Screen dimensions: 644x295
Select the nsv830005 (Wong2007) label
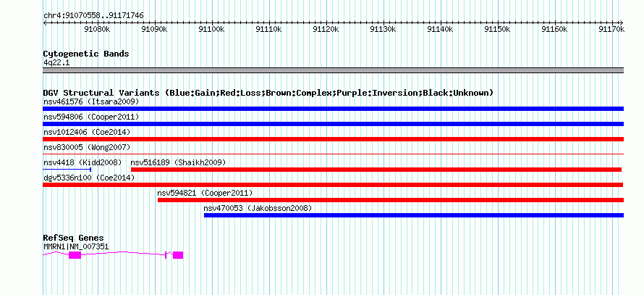coord(87,147)
